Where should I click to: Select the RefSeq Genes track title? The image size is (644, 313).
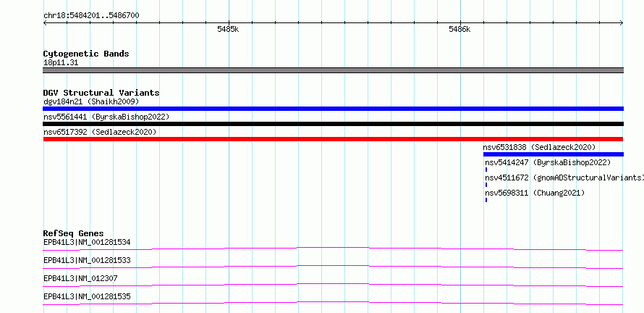tap(74, 233)
